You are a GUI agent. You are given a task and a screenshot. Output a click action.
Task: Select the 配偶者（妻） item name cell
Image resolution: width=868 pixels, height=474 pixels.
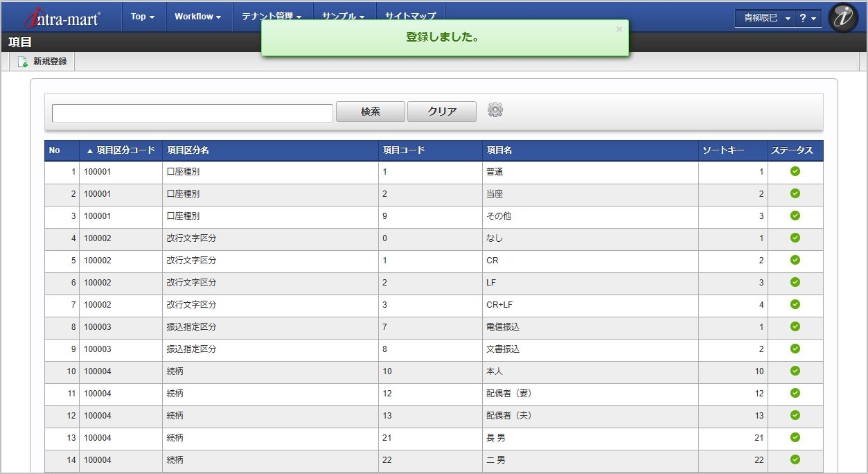click(591, 394)
